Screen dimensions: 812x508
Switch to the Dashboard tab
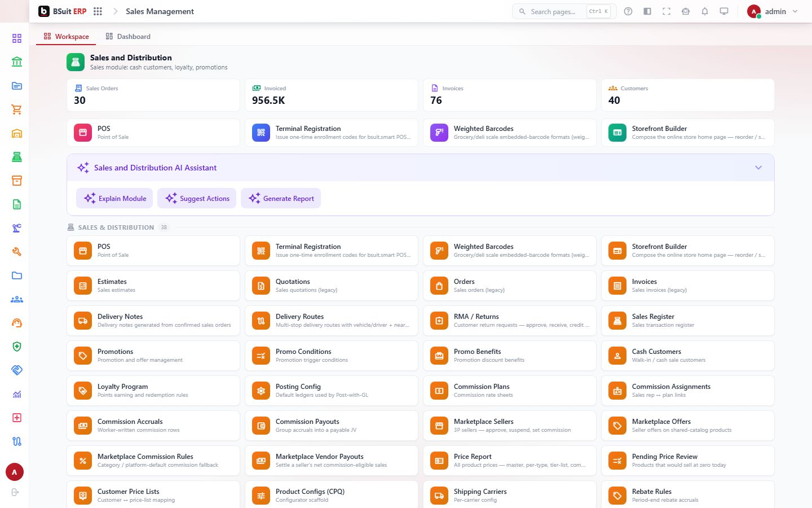(x=128, y=37)
